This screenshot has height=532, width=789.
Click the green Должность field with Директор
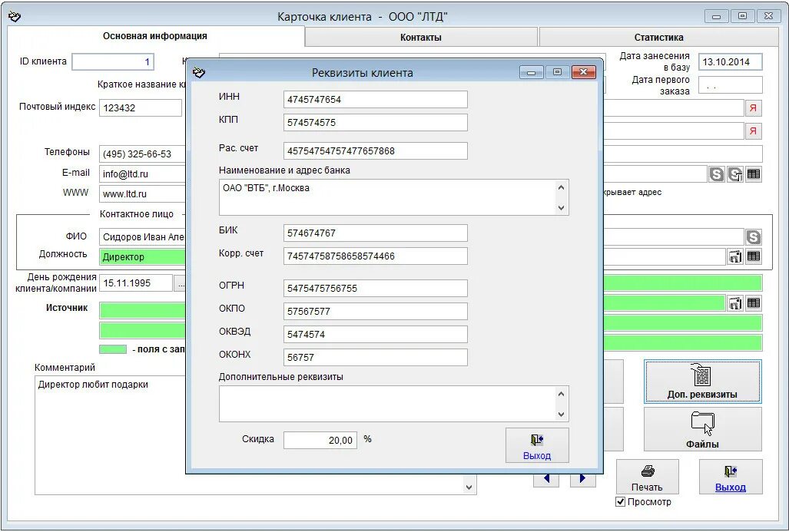tap(143, 257)
